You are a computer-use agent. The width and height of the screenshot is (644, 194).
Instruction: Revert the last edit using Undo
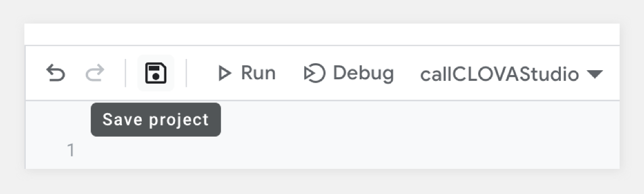pyautogui.click(x=56, y=73)
